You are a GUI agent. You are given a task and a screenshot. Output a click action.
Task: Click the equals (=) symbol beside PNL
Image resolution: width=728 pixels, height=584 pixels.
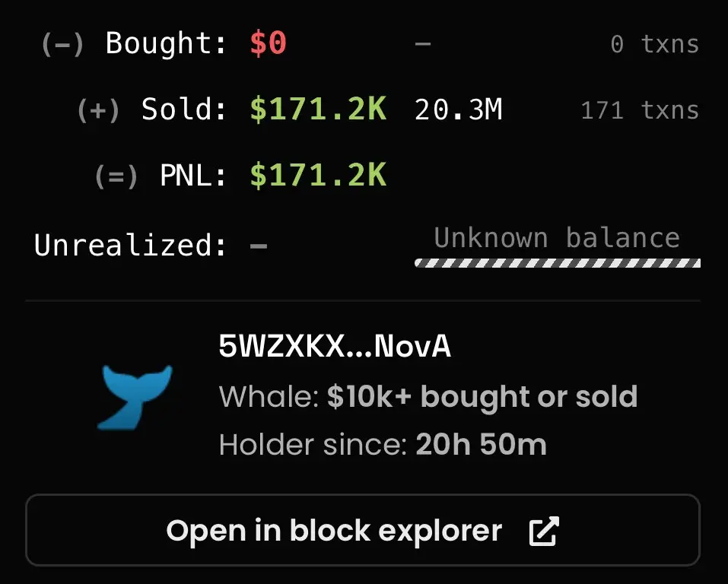point(116,177)
